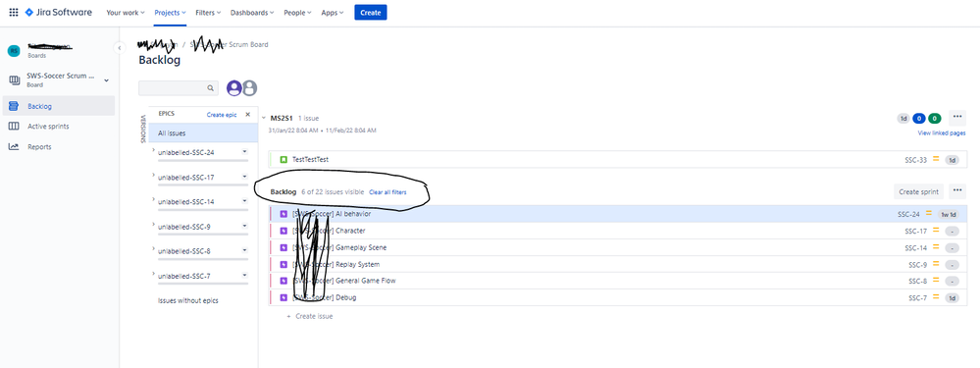Click epic icon on Debug row
Image resolution: width=980 pixels, height=368 pixels.
[284, 298]
